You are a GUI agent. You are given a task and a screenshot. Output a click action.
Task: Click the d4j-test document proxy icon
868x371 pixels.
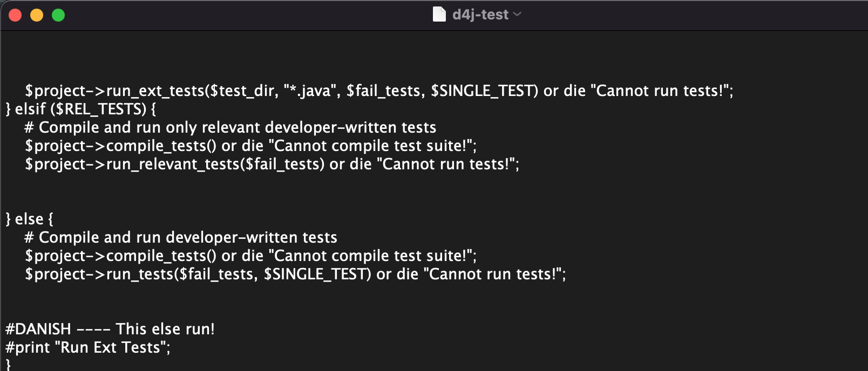tap(439, 15)
